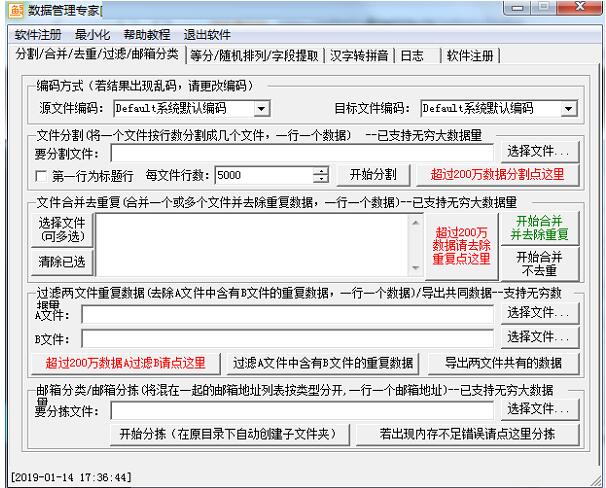606x488 pixels.
Task: Open the 软件注册 menu
Action: click(x=38, y=35)
